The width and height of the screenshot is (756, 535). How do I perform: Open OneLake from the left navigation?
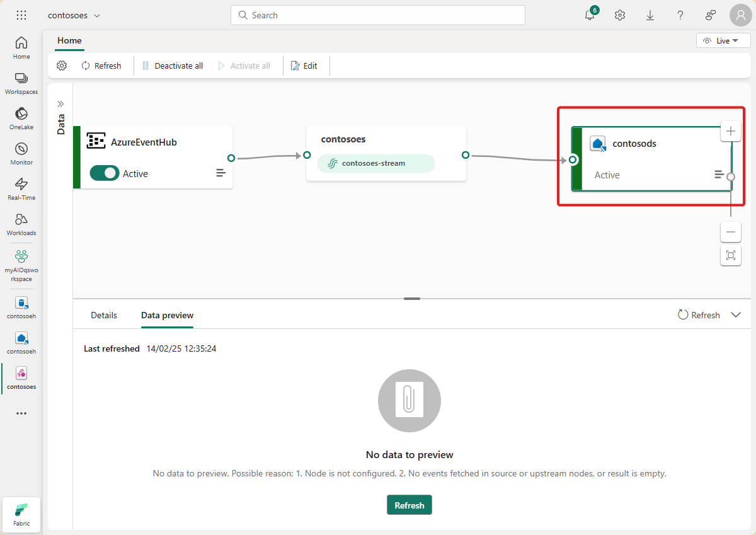(21, 117)
